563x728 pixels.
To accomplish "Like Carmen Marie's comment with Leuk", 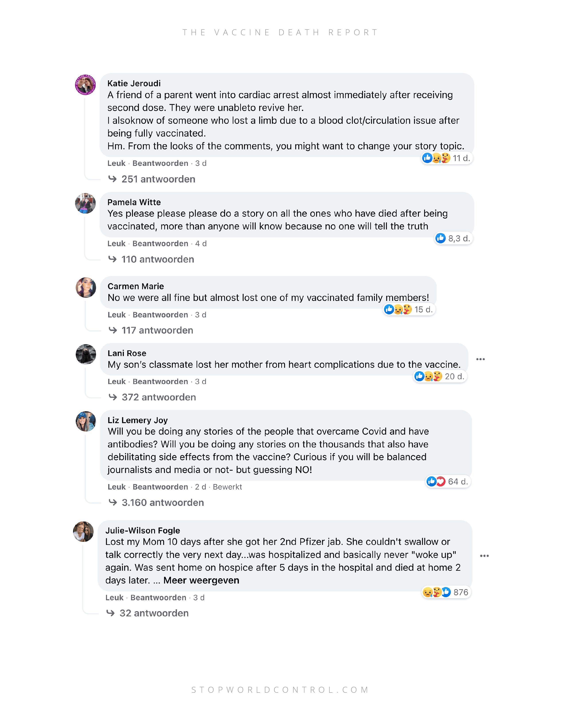I will (x=116, y=315).
